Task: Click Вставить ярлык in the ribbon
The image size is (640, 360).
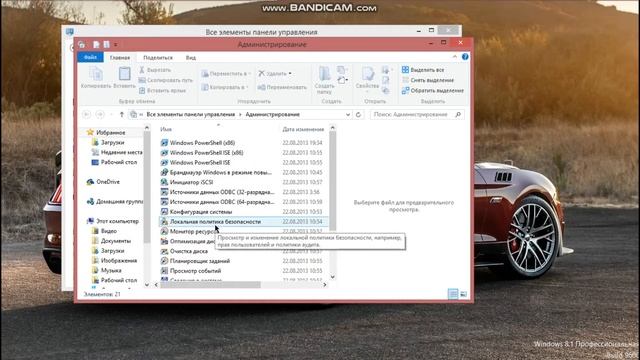Action: point(162,90)
